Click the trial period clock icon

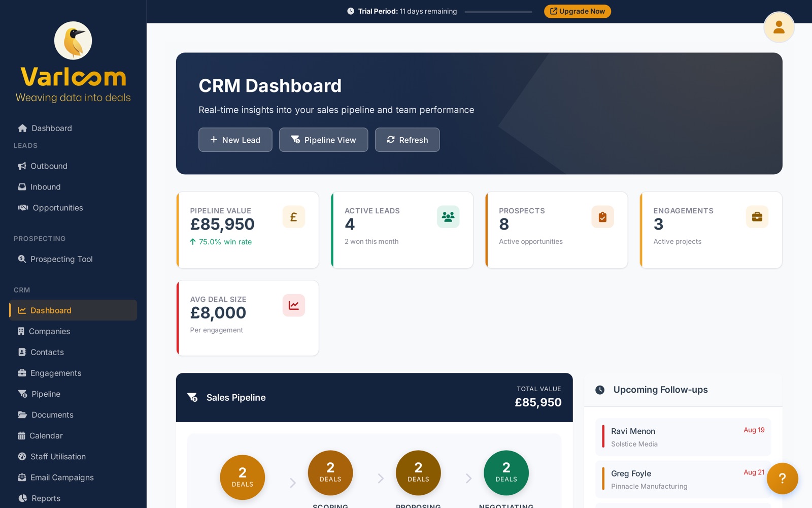tap(351, 11)
